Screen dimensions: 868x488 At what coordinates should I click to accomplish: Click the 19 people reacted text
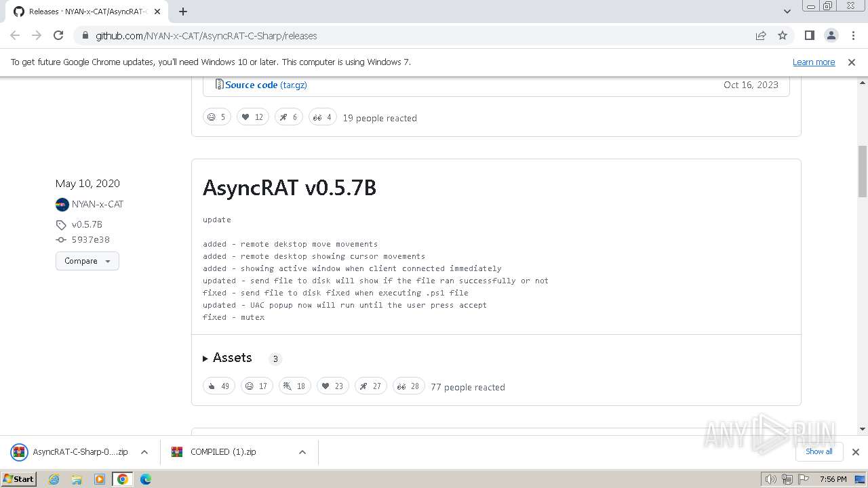pos(380,118)
